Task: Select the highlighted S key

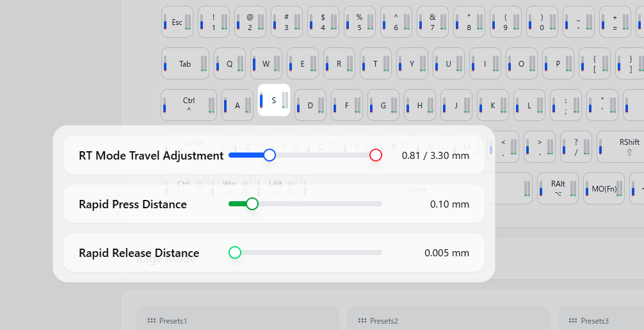Action: 274,101
